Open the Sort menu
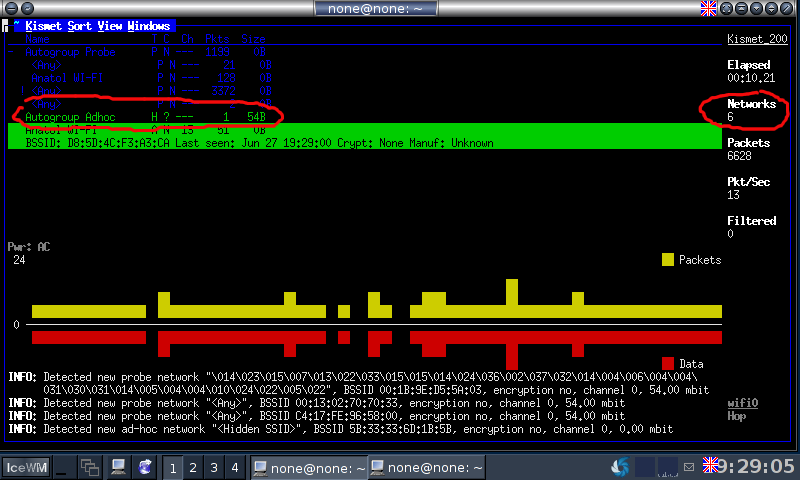Image resolution: width=800 pixels, height=480 pixels. [80, 26]
